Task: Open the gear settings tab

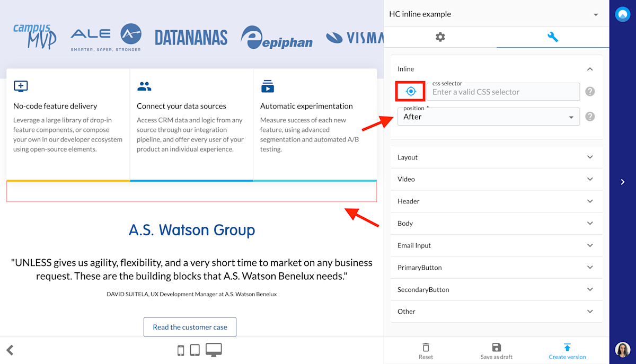Action: point(440,37)
